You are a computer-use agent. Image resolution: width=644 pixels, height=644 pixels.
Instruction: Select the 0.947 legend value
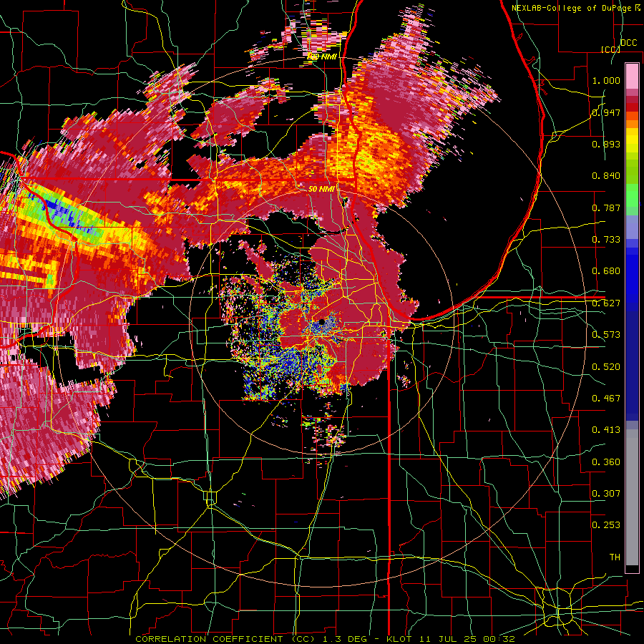tap(606, 112)
